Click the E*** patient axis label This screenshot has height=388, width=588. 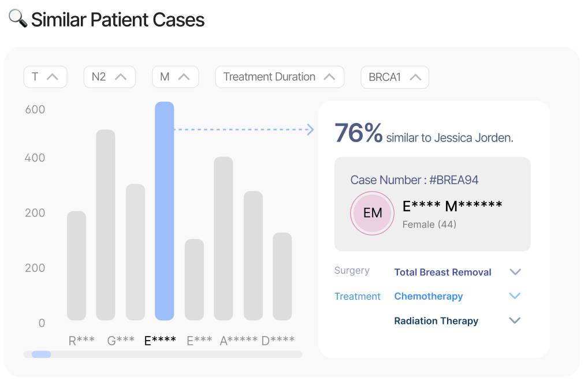click(x=199, y=340)
